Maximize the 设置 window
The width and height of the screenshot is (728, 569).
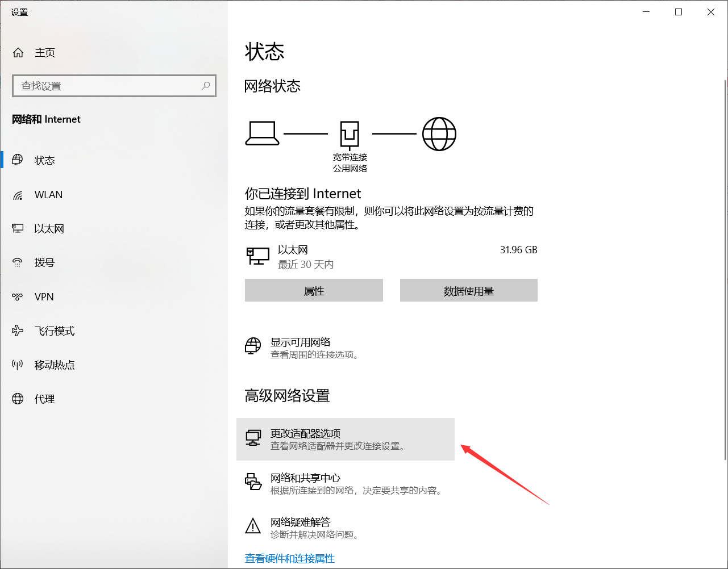pos(679,12)
